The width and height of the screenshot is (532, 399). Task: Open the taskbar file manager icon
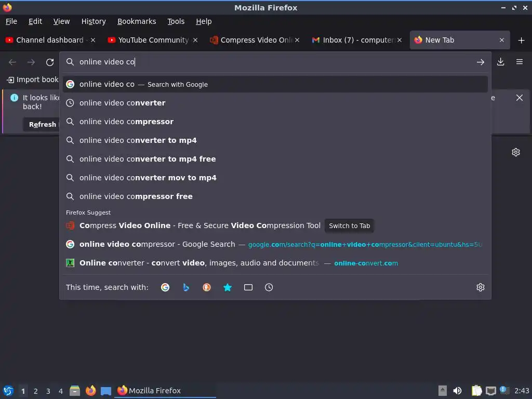point(75,391)
